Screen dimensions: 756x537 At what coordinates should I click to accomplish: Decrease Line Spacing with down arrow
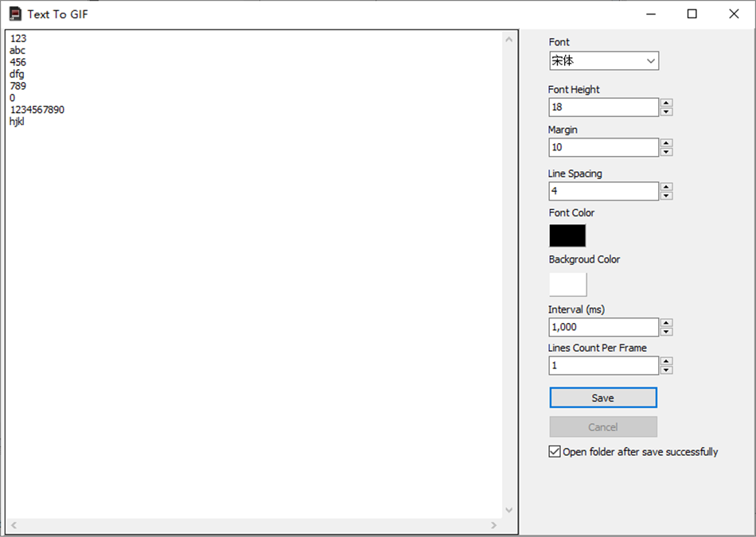(x=666, y=196)
